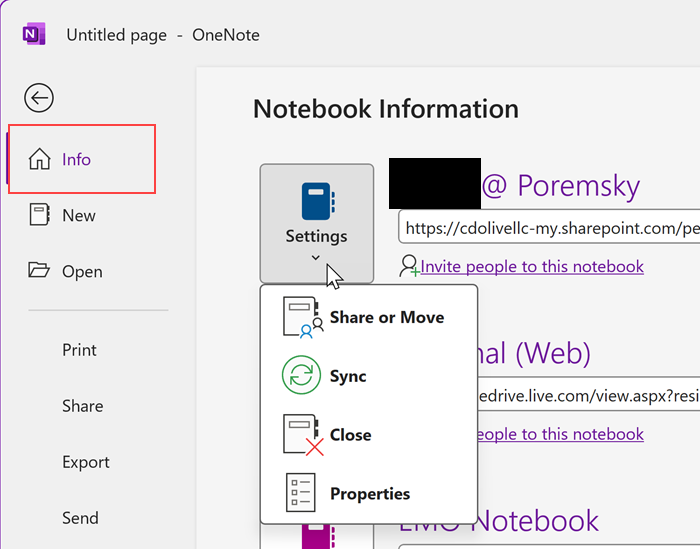700x549 pixels.
Task: Click the notebook title ending in Notebook
Action: coord(498,520)
